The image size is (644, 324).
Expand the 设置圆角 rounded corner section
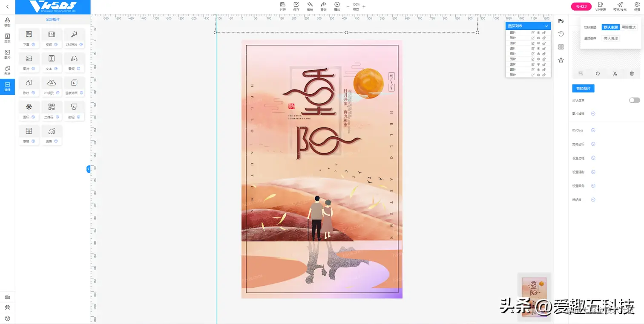point(593,186)
